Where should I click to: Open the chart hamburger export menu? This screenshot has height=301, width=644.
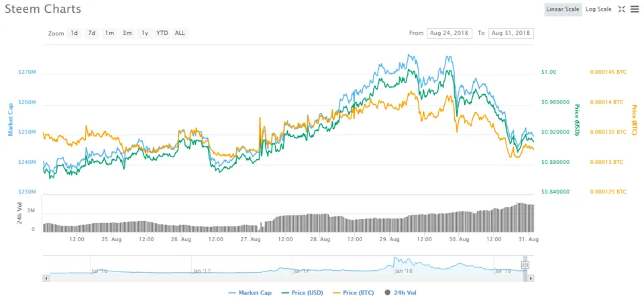[x=634, y=9]
